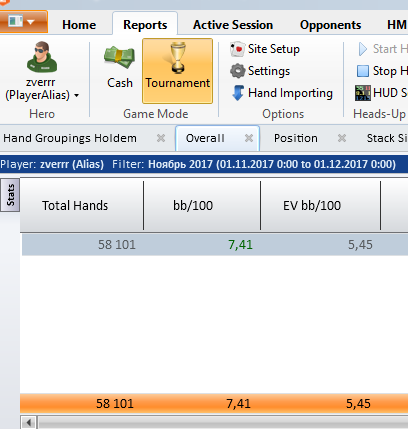The width and height of the screenshot is (408, 429).
Task: Click the zverrr hero avatar icon
Action: tap(42, 57)
